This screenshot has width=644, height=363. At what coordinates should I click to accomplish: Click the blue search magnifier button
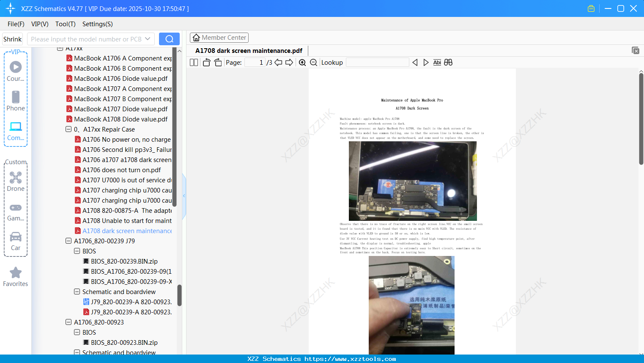click(x=169, y=39)
